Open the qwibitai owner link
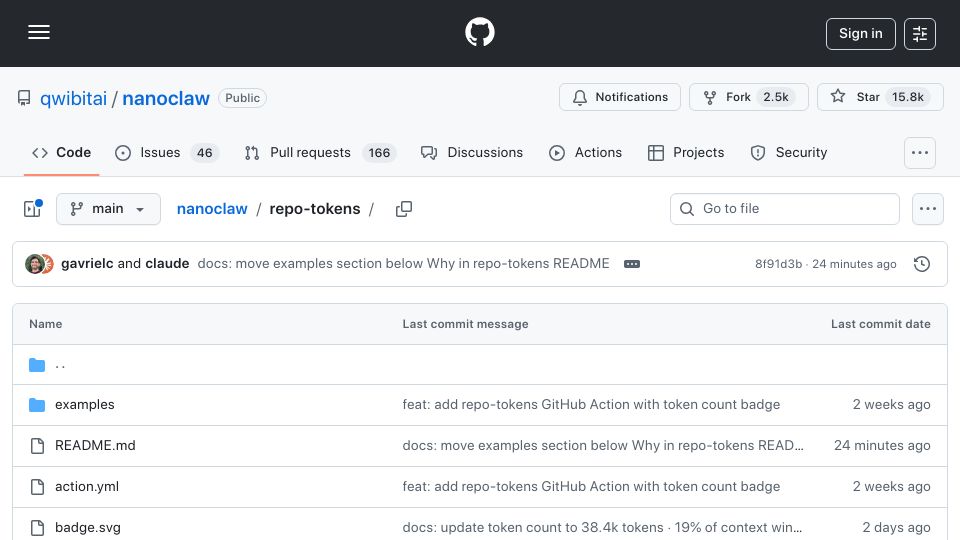Viewport: 960px width, 540px height. point(73,98)
